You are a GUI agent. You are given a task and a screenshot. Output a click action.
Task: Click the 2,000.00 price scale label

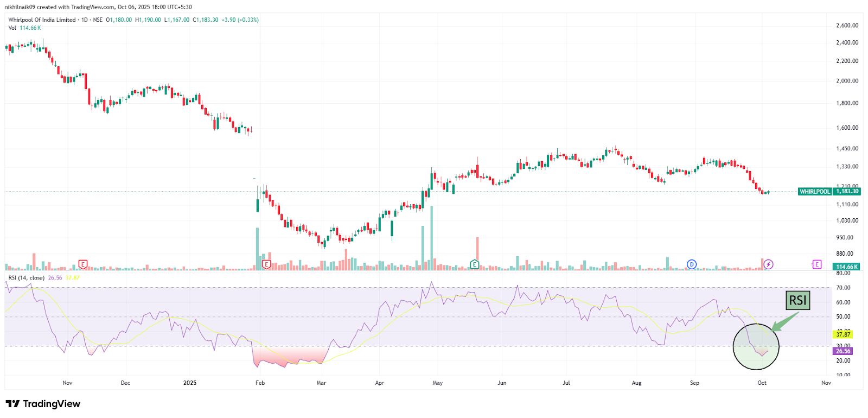click(847, 81)
